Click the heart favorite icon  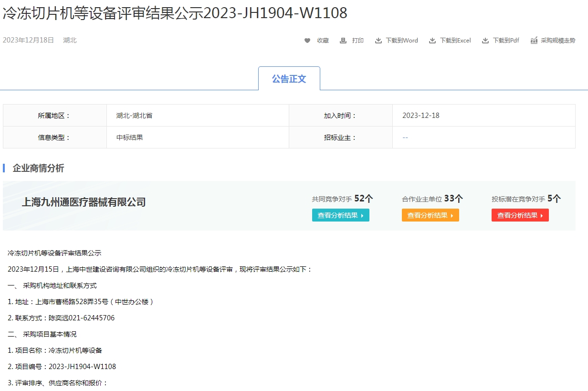(x=307, y=41)
